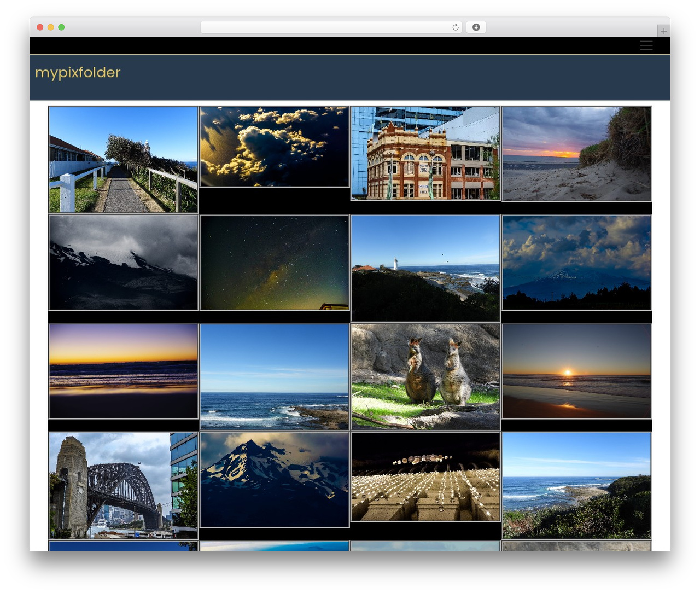Open the purple and orange twilight shoreline photo

point(124,371)
